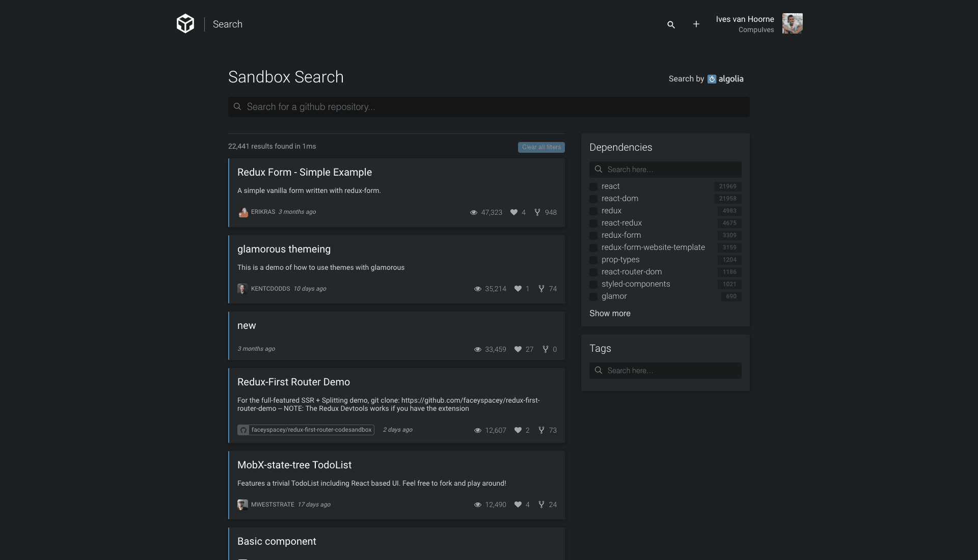Click the Search tab in navbar
Viewport: 978px width, 560px height.
(228, 23)
